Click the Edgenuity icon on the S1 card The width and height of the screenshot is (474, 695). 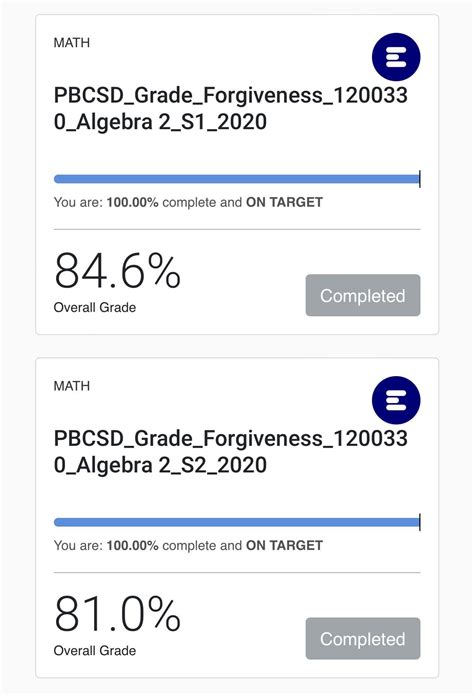pyautogui.click(x=396, y=57)
